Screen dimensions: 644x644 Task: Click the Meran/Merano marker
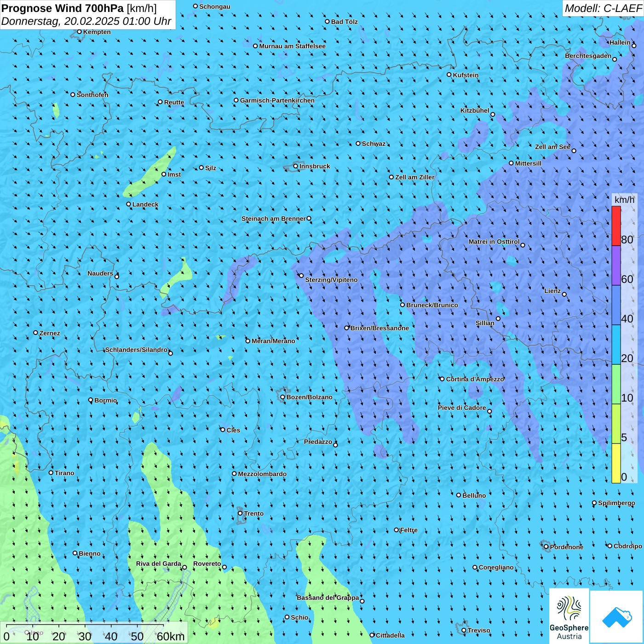point(248,341)
